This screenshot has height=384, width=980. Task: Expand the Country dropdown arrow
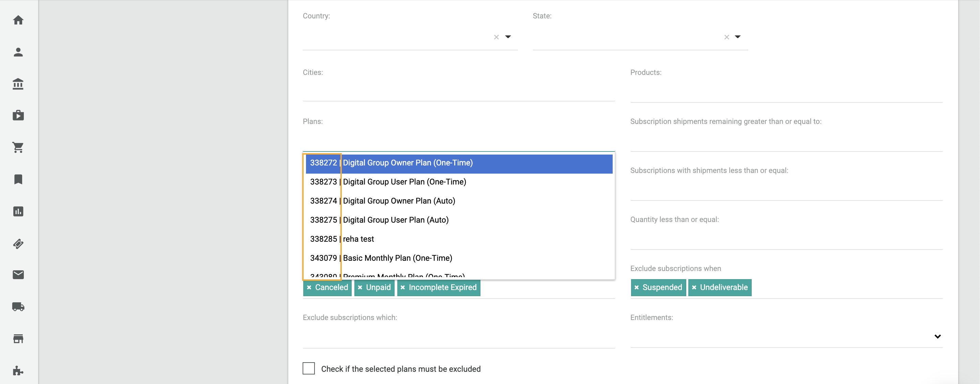pos(508,37)
